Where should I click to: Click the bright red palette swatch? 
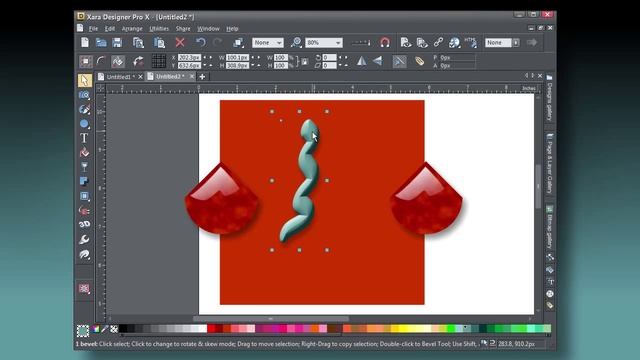211,329
